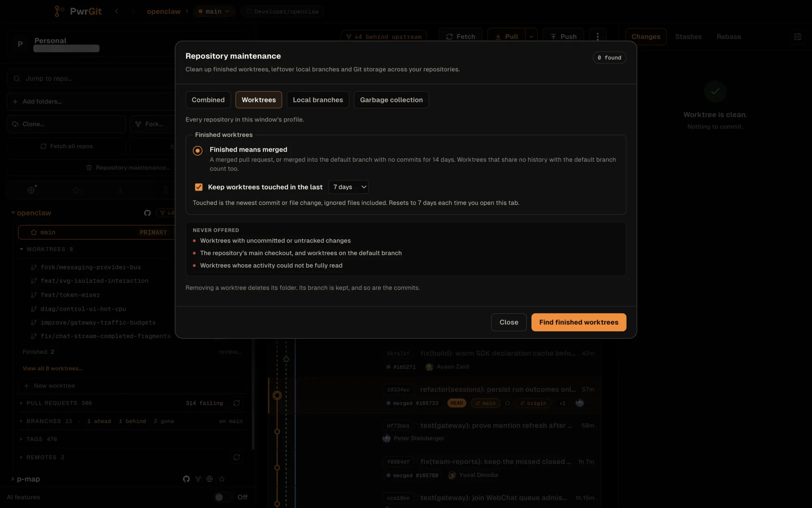Click the target icon with orange dot
The width and height of the screenshot is (812, 508).
point(31,190)
